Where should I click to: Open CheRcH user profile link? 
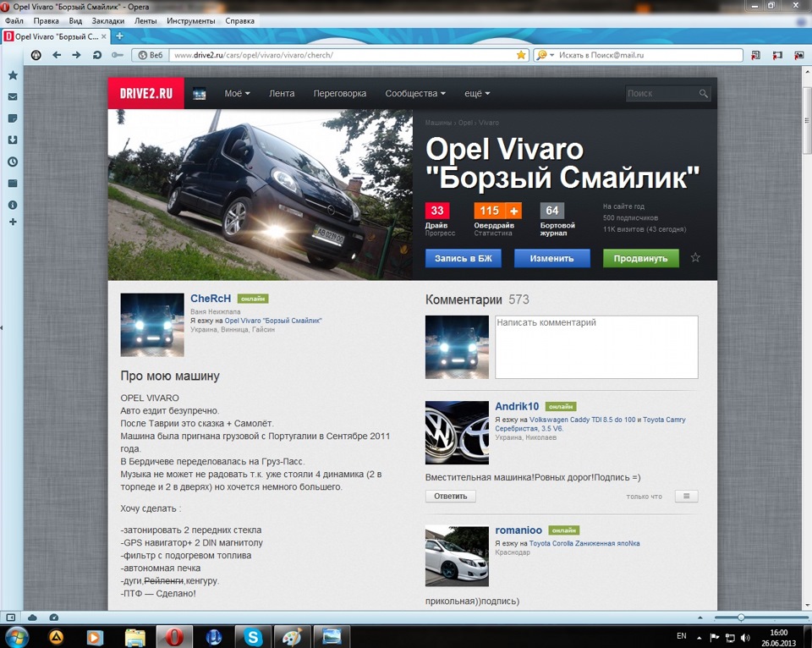tap(211, 299)
